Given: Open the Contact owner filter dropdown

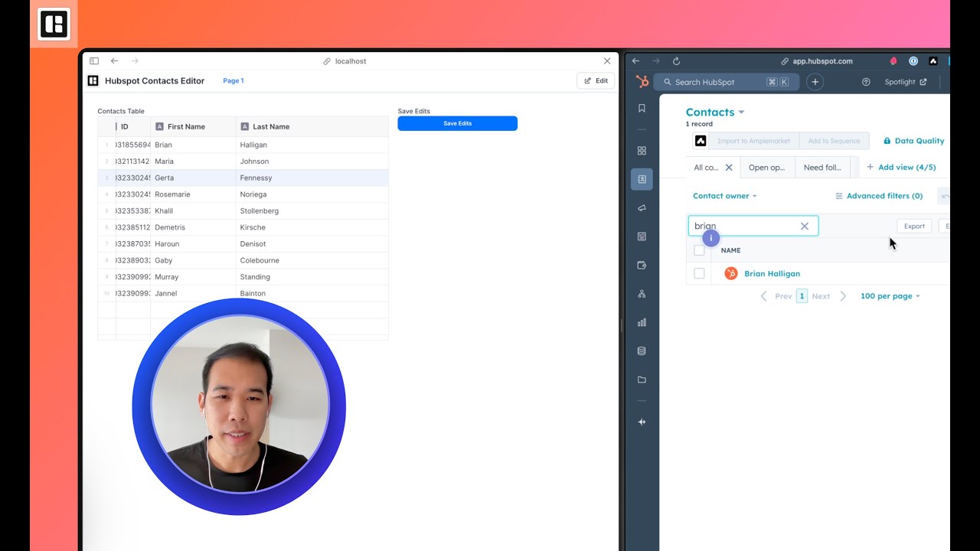Looking at the screenshot, I should (724, 196).
